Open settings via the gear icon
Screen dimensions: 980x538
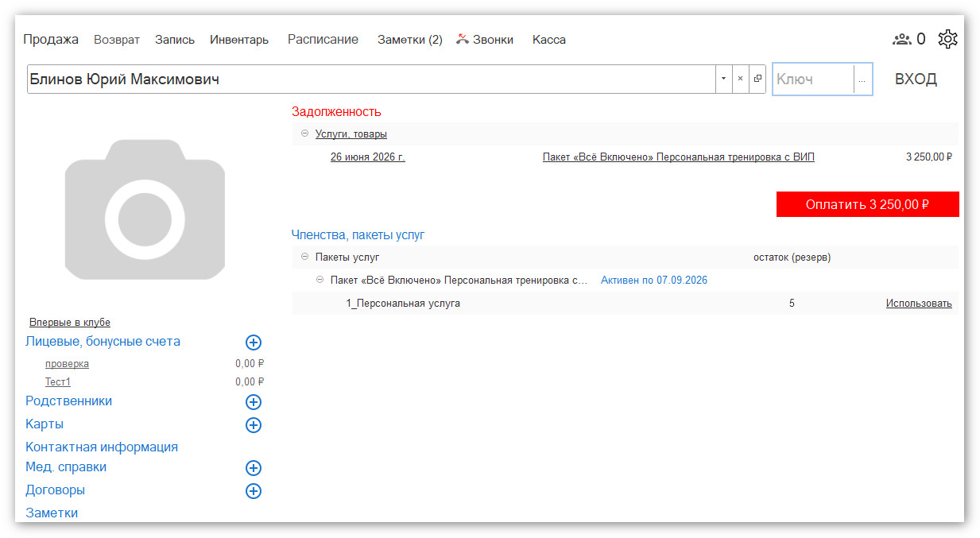(x=947, y=39)
